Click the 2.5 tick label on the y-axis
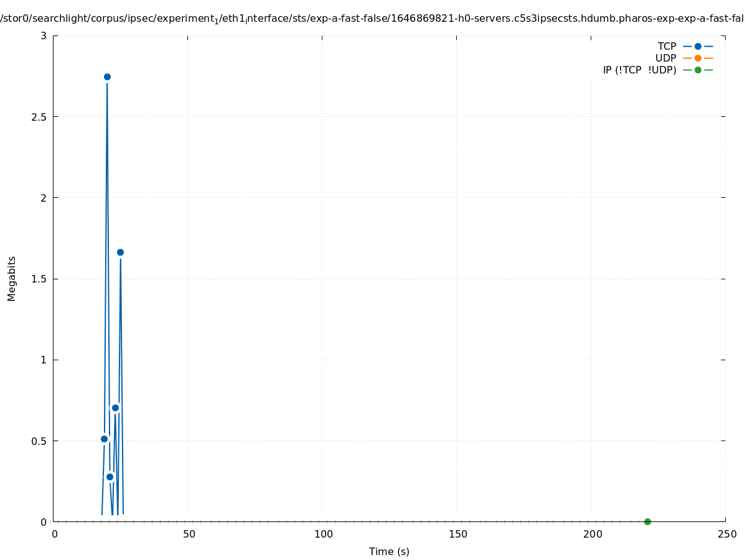745x560 pixels. [39, 117]
